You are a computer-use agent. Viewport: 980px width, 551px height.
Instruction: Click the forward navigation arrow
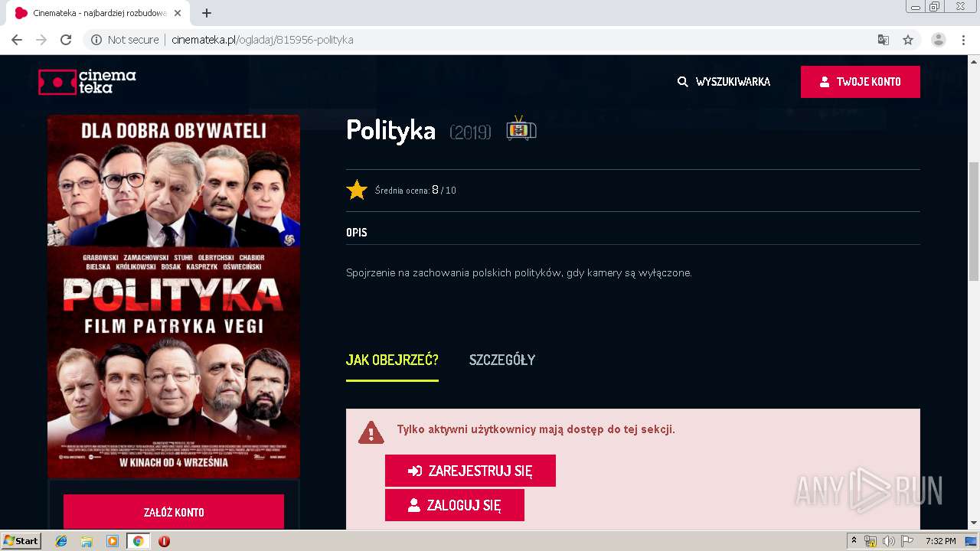(x=41, y=40)
